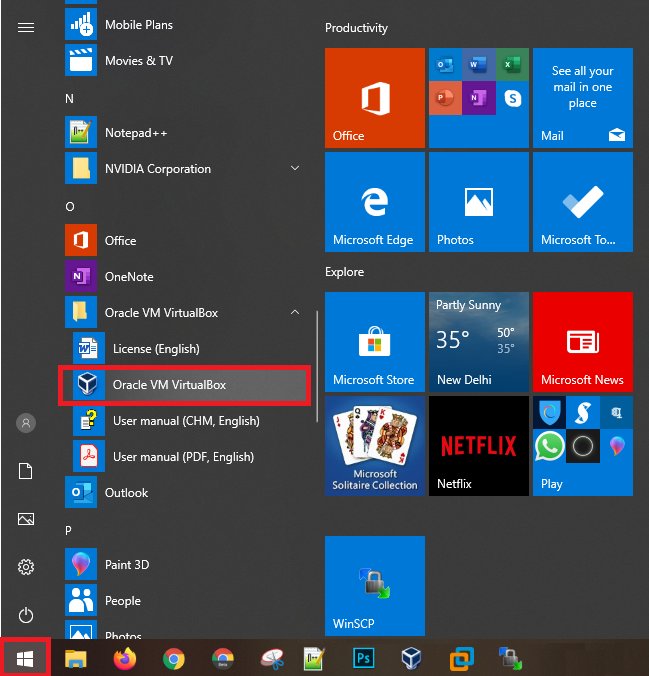The width and height of the screenshot is (649, 676).
Task: Launch Google Chrome from the taskbar
Action: tap(174, 659)
